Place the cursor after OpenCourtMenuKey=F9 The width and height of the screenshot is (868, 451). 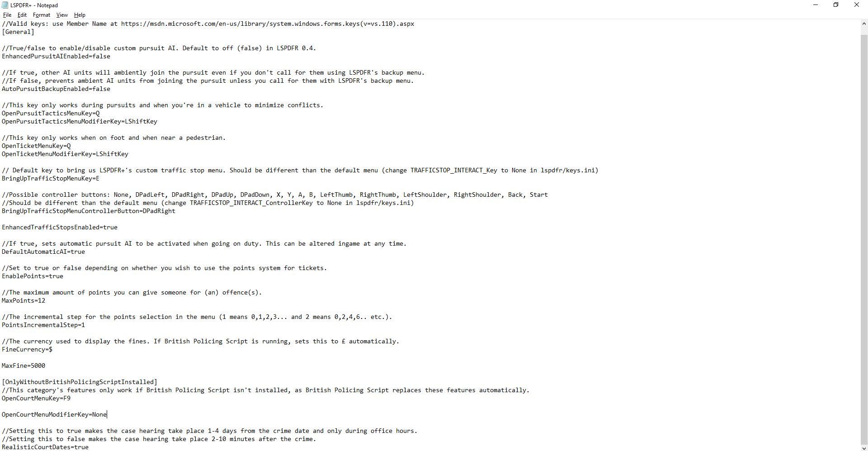71,399
